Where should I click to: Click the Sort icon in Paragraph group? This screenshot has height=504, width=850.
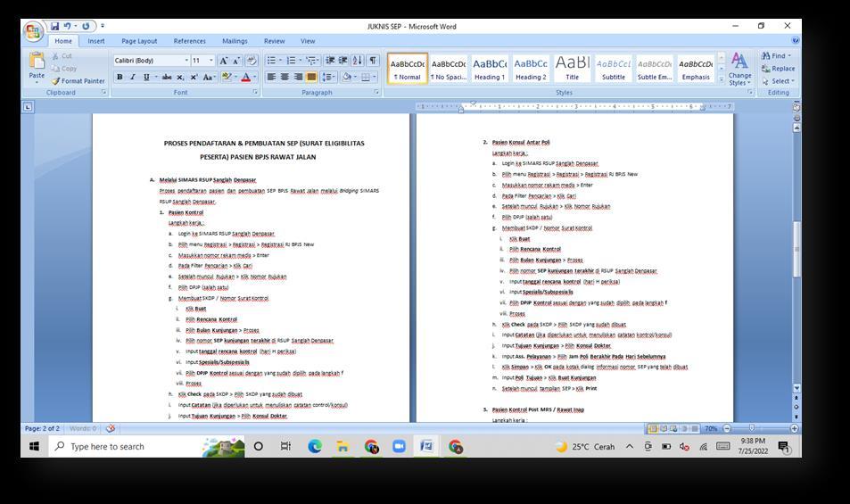pos(358,61)
